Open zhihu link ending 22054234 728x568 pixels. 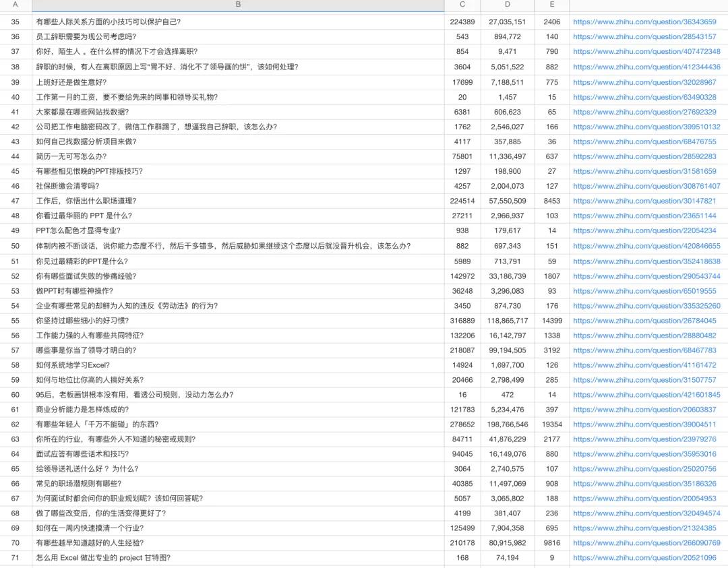coord(644,230)
